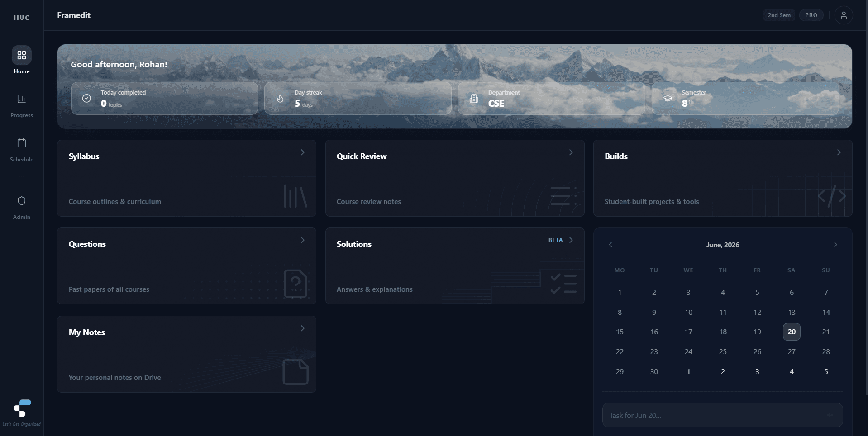Expand the Solutions card chevron
The height and width of the screenshot is (436, 868).
pyautogui.click(x=571, y=240)
